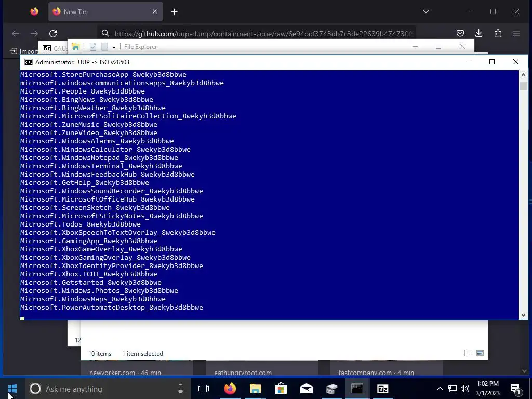Image resolution: width=532 pixels, height=399 pixels.
Task: Go back in Firefox history
Action: click(x=16, y=34)
